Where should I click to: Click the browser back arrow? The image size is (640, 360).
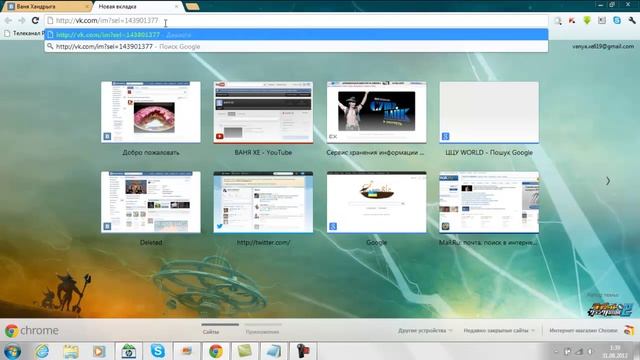pyautogui.click(x=8, y=20)
